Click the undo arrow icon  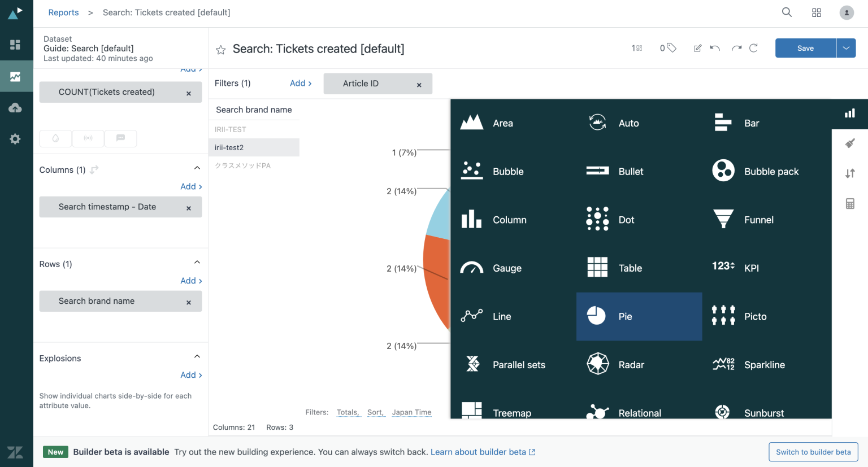[x=715, y=49]
